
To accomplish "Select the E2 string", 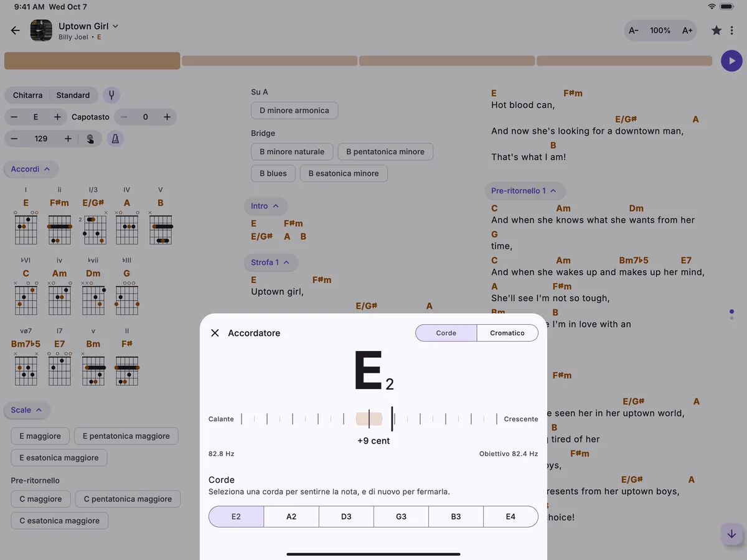I will (236, 516).
